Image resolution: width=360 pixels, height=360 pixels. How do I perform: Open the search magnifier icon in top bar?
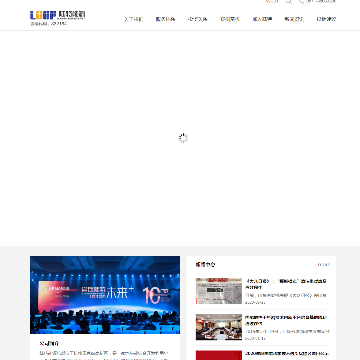289,1
